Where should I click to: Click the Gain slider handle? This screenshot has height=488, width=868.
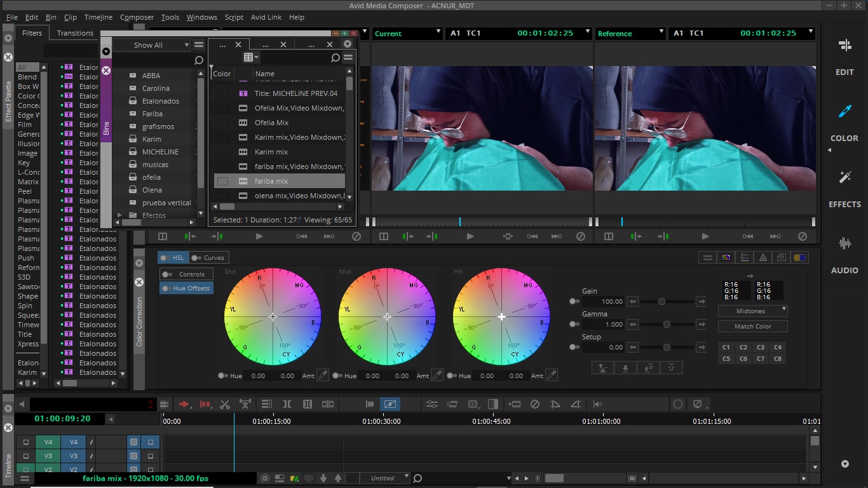click(661, 302)
